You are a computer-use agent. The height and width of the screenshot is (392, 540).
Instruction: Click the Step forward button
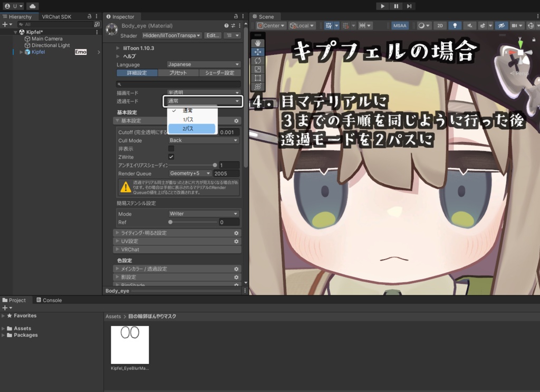(409, 6)
